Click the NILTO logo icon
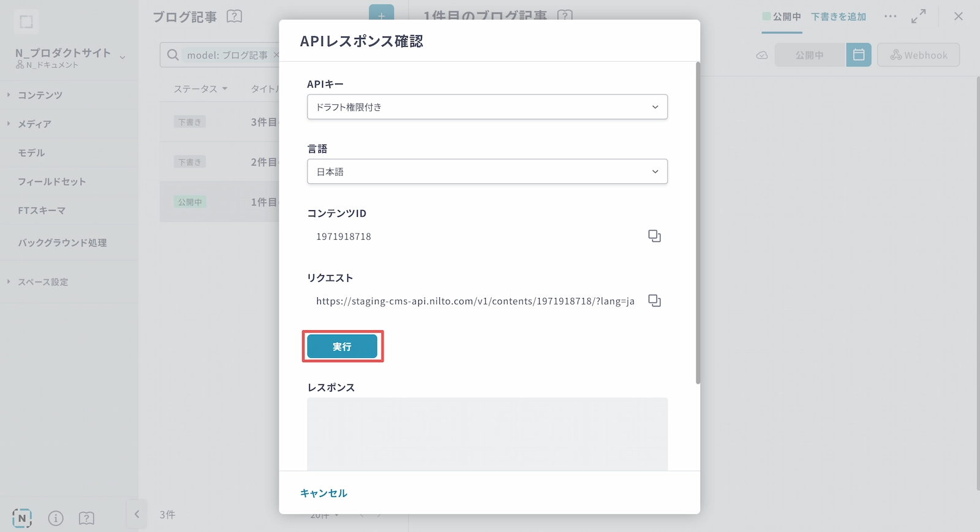The image size is (980, 532). pos(22,519)
